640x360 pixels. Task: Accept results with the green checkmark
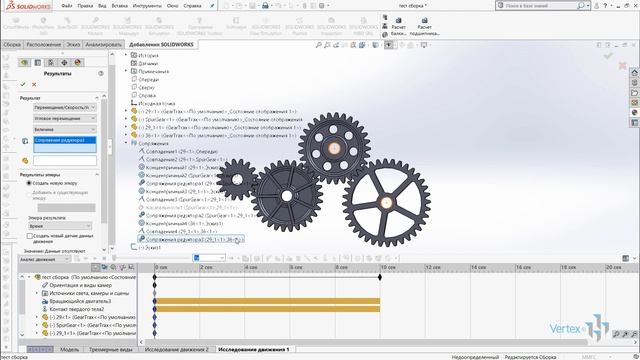[x=23, y=84]
